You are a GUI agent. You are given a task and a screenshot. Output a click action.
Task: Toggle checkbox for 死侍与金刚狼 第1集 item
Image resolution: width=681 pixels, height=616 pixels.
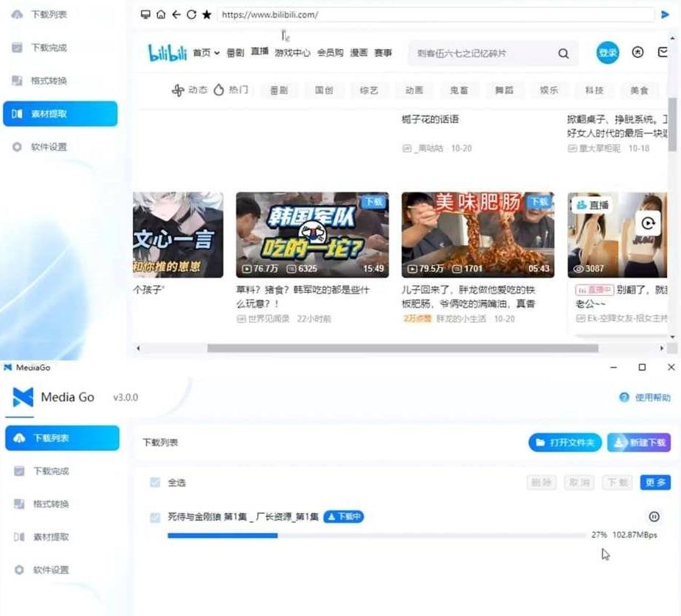coord(154,517)
